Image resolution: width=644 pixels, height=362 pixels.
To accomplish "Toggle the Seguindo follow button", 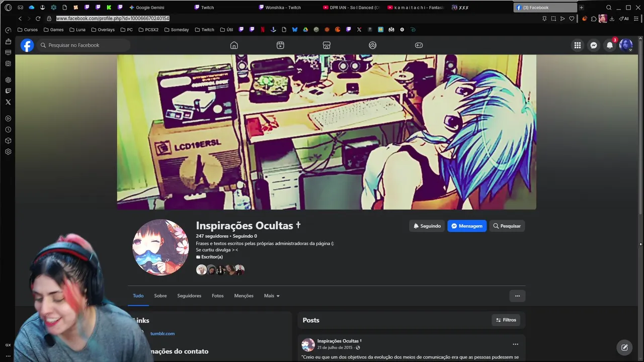I will [427, 226].
